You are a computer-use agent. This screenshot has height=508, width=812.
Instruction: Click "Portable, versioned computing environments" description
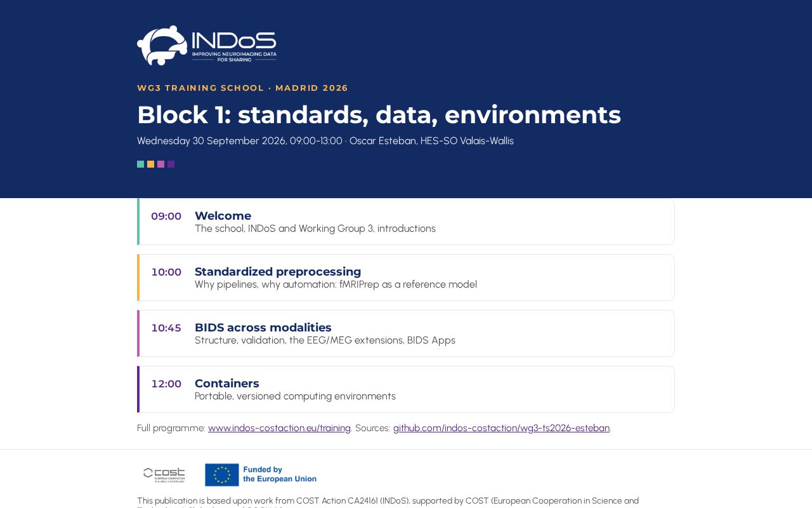[295, 396]
